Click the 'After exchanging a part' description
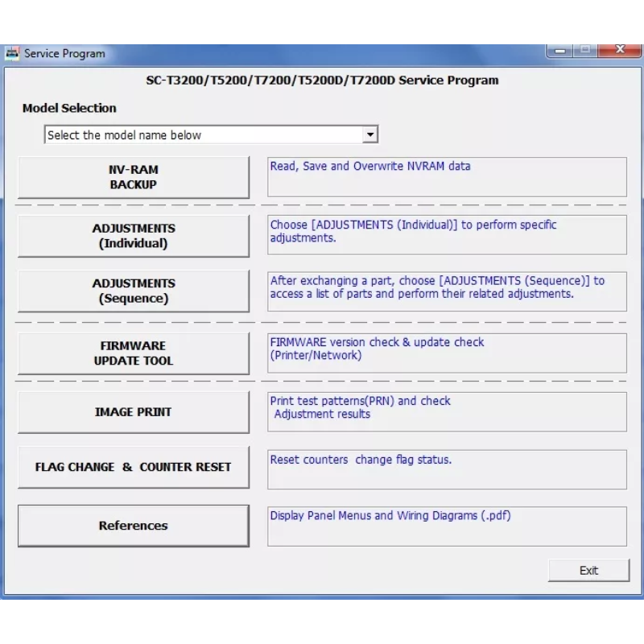The height and width of the screenshot is (644, 644). click(x=437, y=287)
